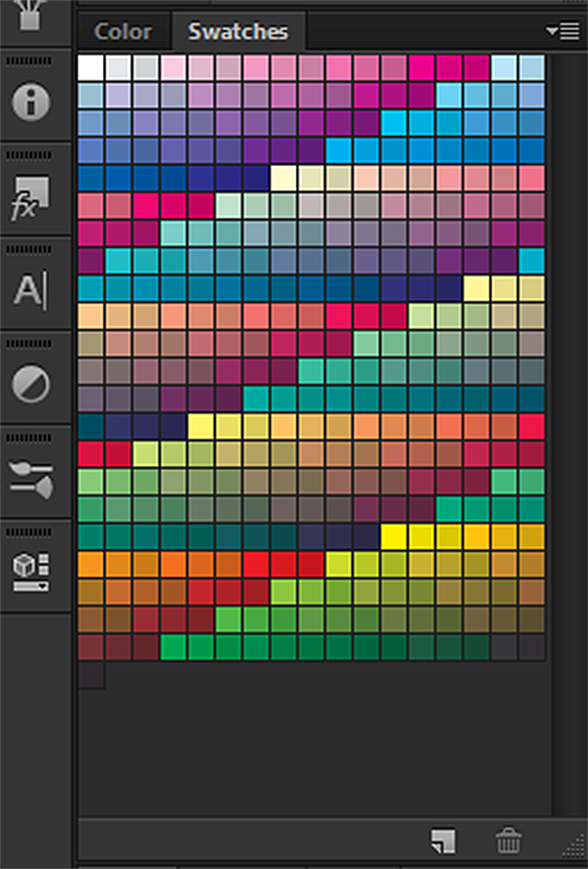Open the Swatches panel flyout menu

coord(564,31)
